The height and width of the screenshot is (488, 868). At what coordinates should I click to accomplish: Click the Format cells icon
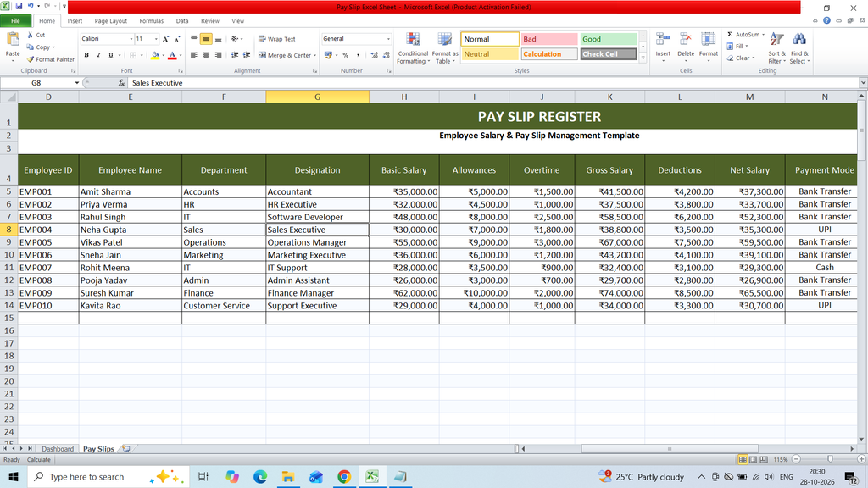coord(708,40)
